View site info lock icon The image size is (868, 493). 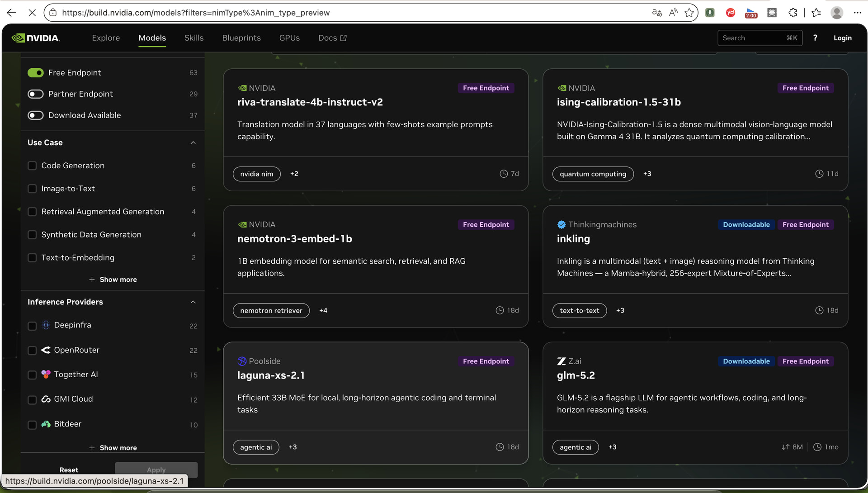(x=53, y=13)
